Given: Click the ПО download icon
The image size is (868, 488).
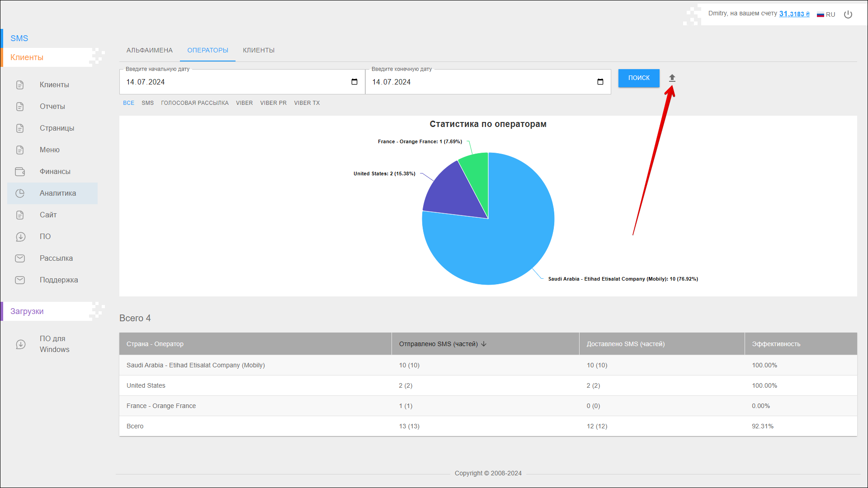Looking at the screenshot, I should 20,237.
